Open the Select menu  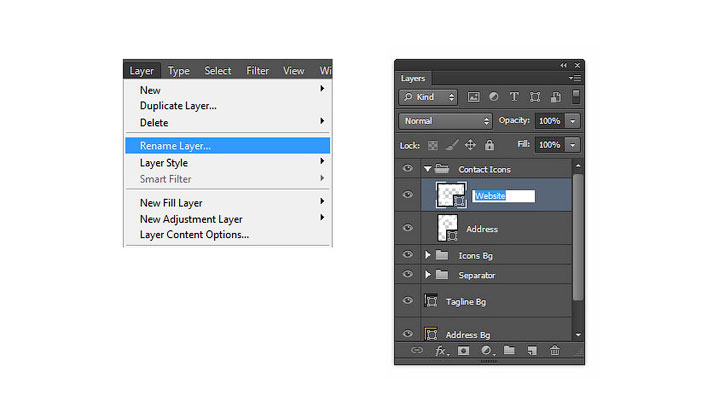[217, 71]
